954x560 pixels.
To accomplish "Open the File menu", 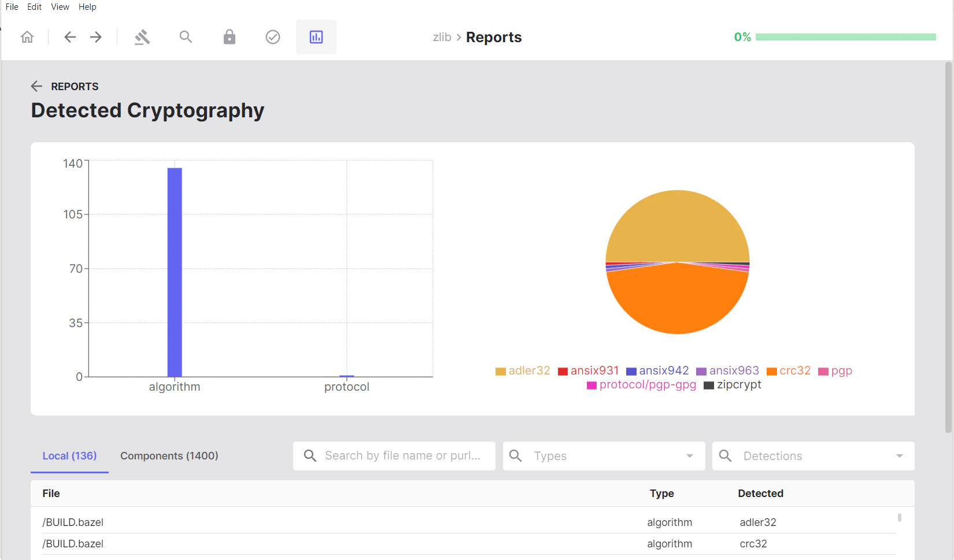I will click(x=12, y=7).
